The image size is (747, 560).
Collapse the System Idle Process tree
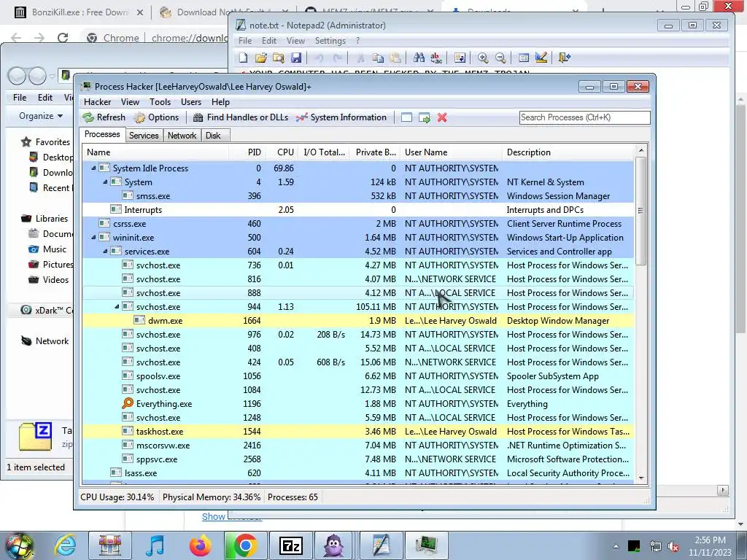pos(93,168)
